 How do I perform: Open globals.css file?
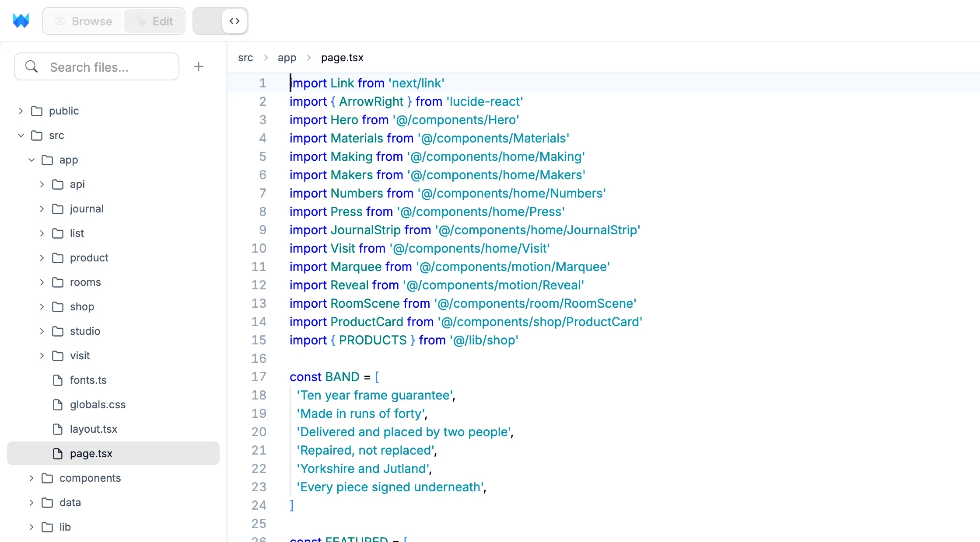113,405
